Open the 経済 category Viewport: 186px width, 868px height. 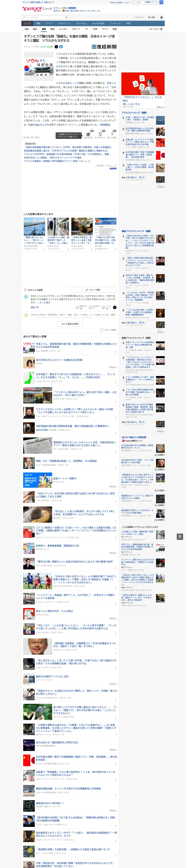click(52, 29)
